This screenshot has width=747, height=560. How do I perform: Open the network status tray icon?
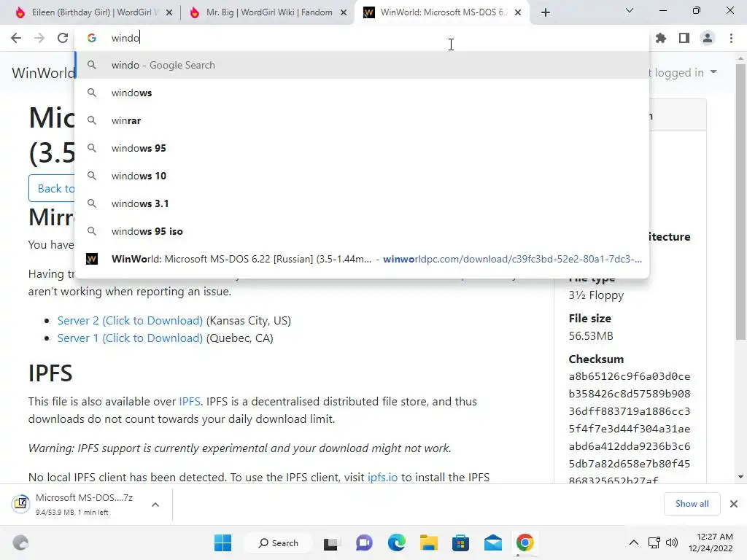click(654, 542)
